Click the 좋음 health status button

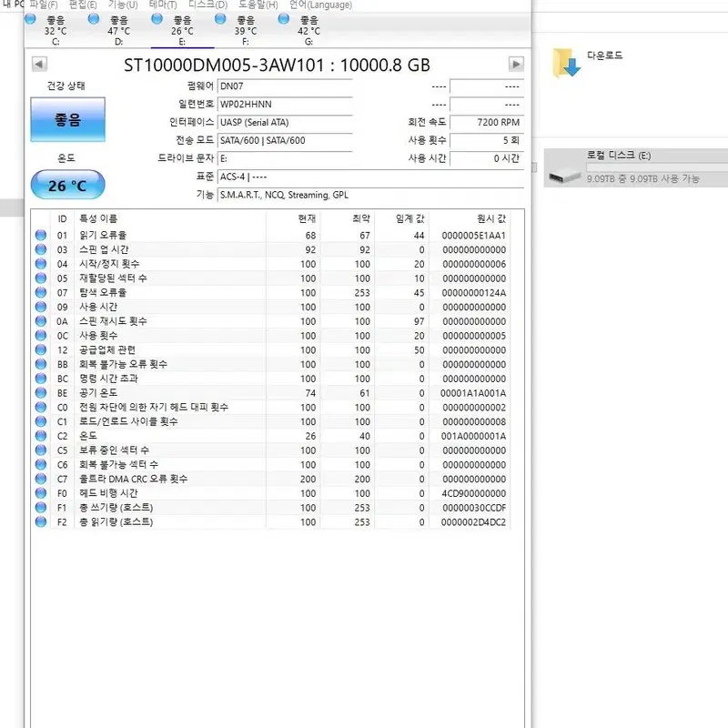pos(67,119)
